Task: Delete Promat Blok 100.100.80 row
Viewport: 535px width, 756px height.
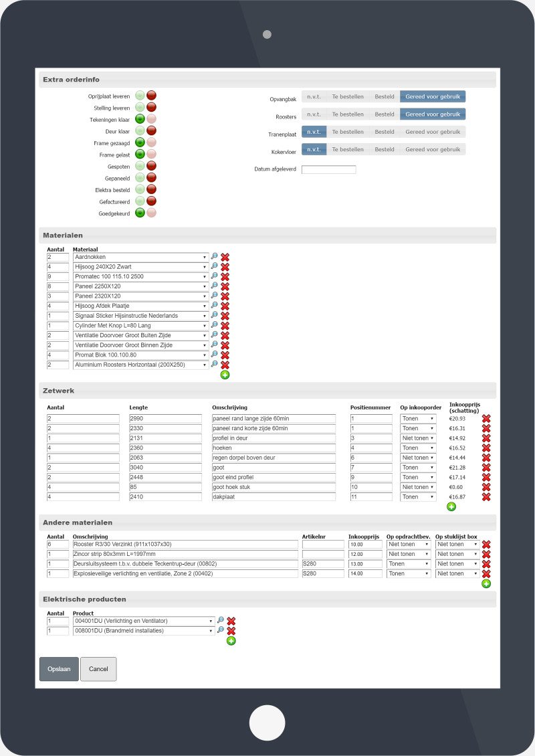Action: click(225, 355)
